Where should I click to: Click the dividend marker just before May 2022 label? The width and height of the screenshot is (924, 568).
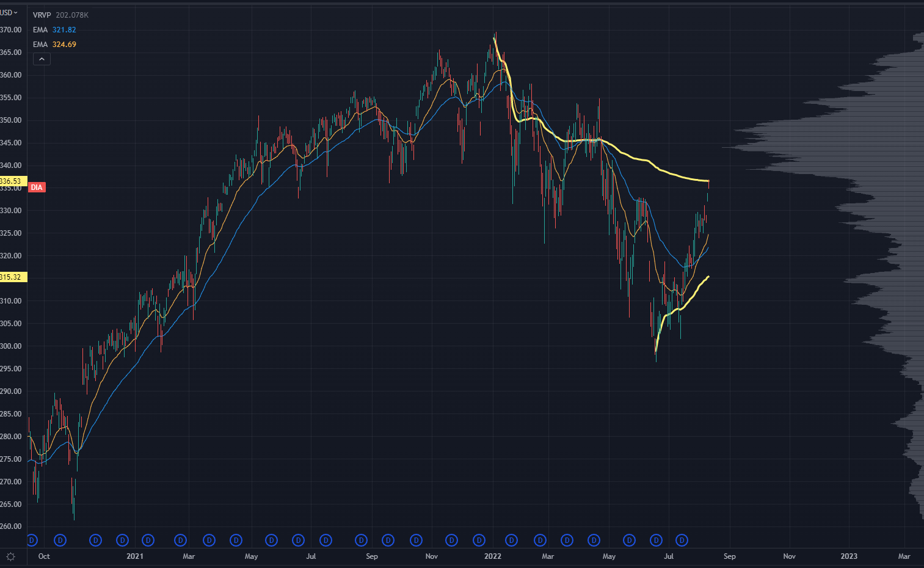click(594, 541)
